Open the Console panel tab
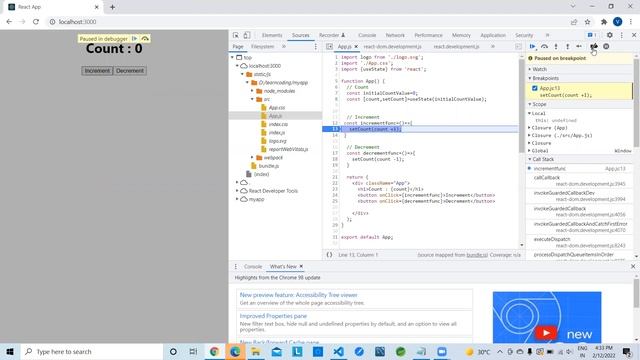 pos(367,35)
